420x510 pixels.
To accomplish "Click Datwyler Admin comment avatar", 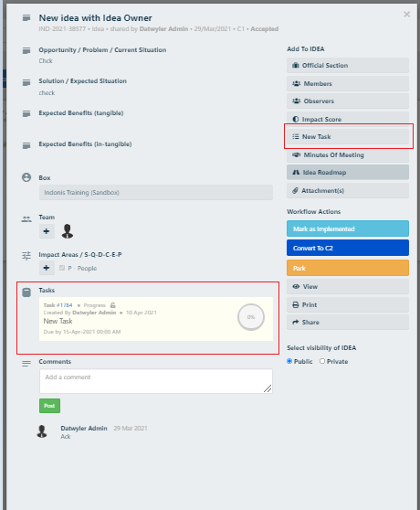I will point(42,431).
